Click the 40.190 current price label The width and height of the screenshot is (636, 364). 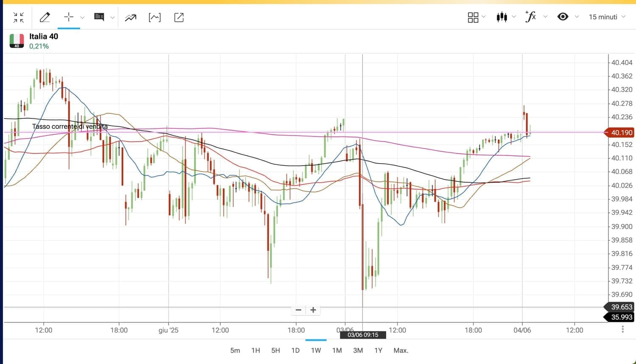[621, 133]
